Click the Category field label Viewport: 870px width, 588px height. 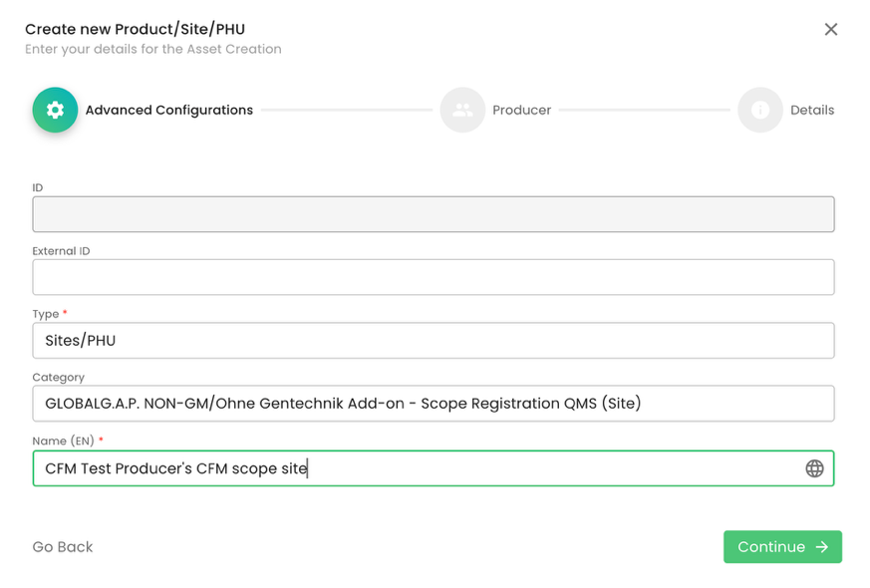tap(58, 378)
